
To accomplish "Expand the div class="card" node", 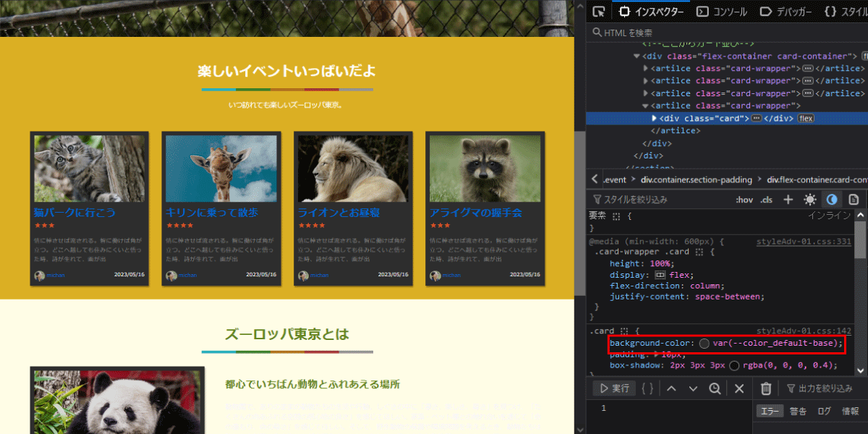I will coord(655,118).
